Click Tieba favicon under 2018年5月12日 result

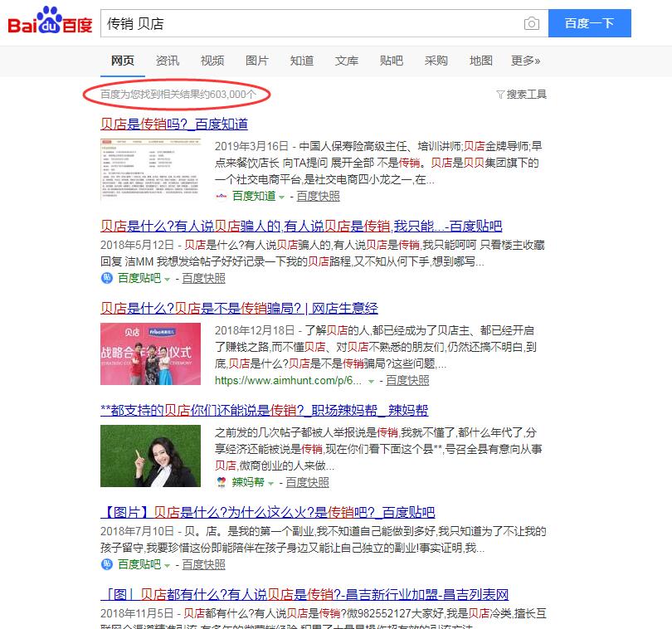tap(107, 278)
